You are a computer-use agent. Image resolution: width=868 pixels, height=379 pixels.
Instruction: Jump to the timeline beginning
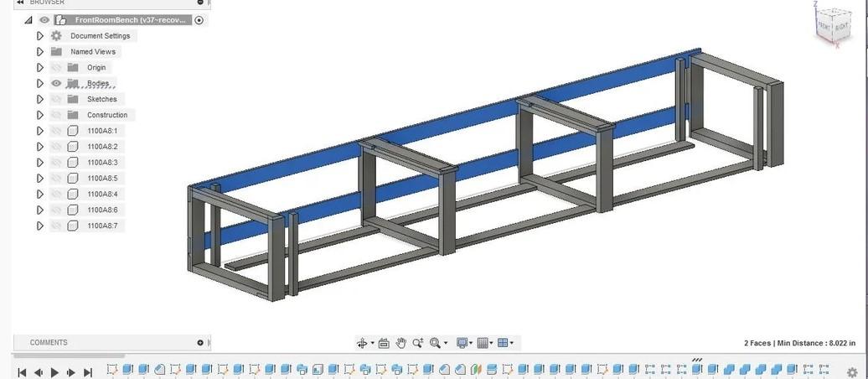click(x=22, y=372)
